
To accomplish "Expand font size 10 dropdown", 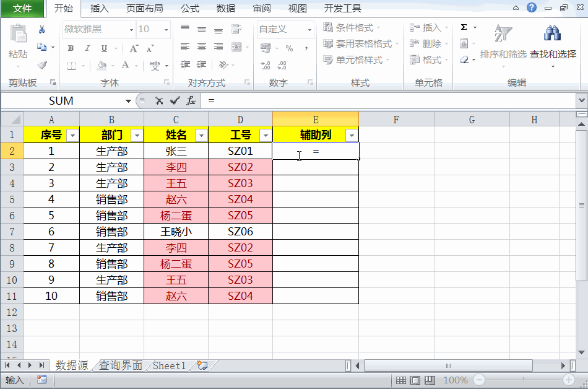I will (x=166, y=29).
